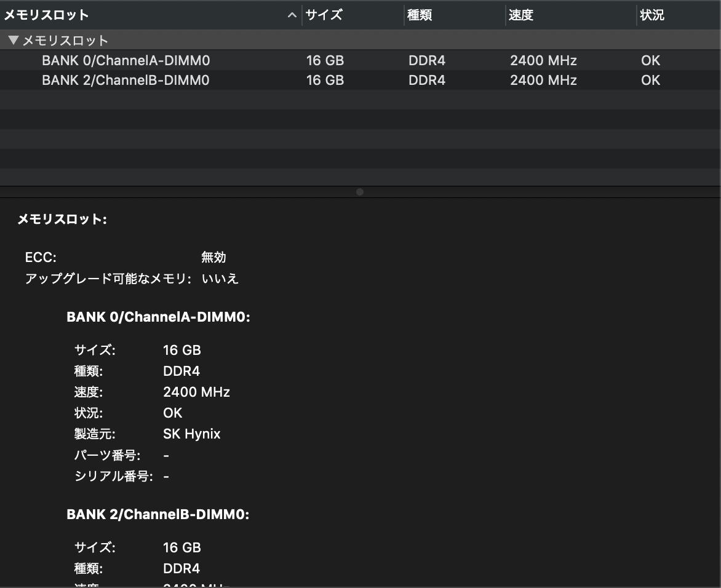Image resolution: width=721 pixels, height=588 pixels.
Task: Collapse the メモリスロット disclosure triangle
Action: click(14, 41)
